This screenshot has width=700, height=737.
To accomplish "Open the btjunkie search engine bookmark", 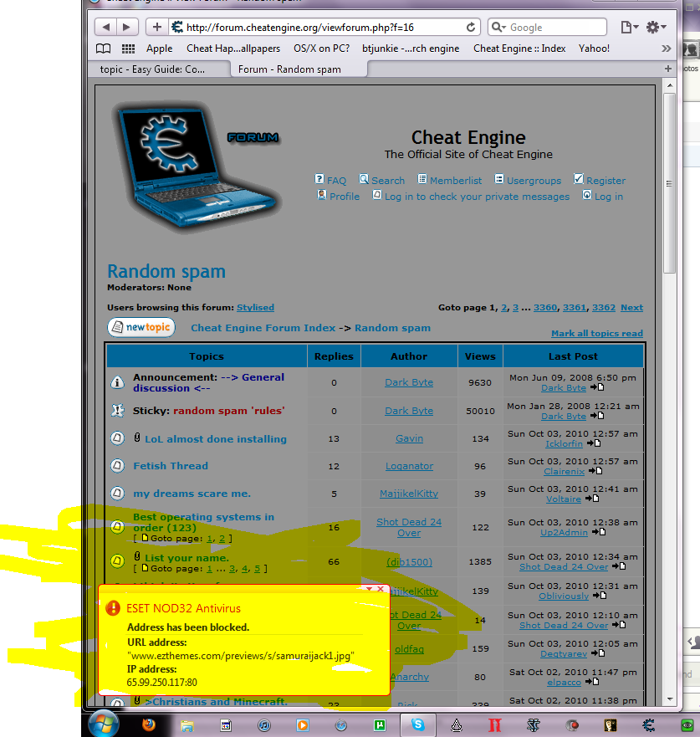I will pos(411,49).
